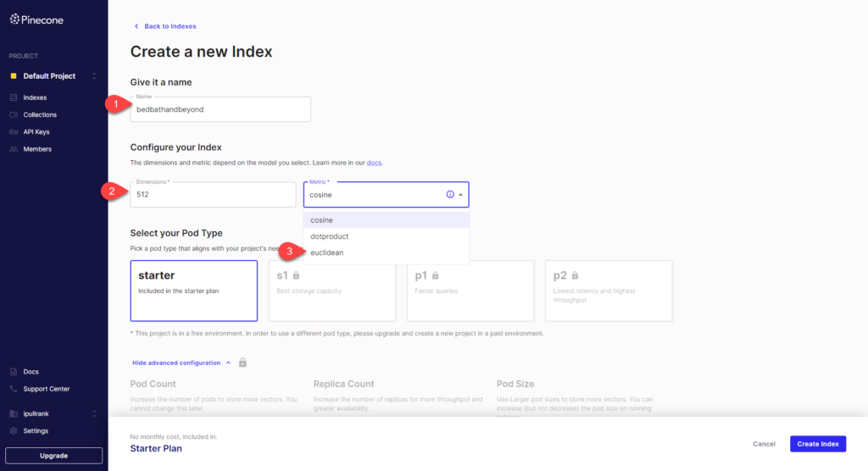The width and height of the screenshot is (868, 471).
Task: Open Indexes in the sidebar
Action: click(x=35, y=97)
